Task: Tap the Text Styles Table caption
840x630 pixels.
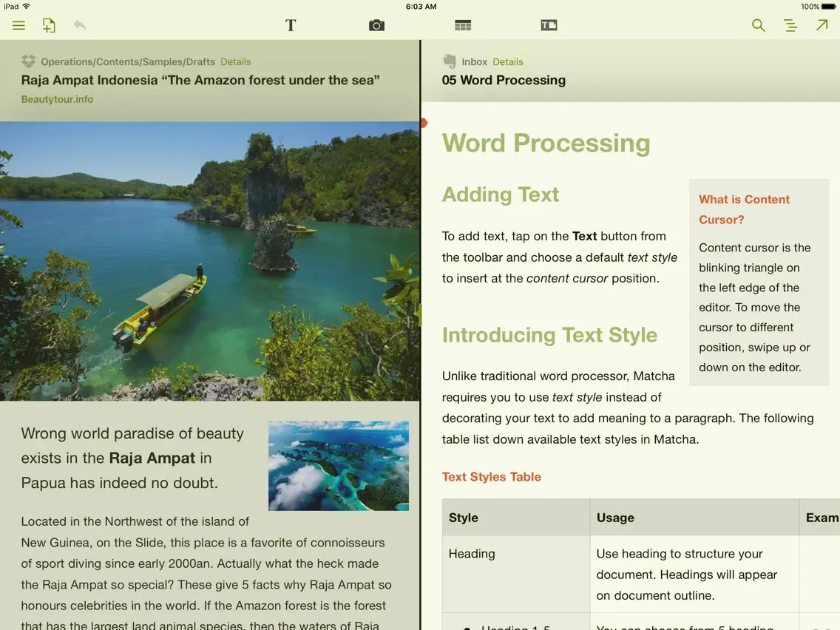Action: (491, 477)
